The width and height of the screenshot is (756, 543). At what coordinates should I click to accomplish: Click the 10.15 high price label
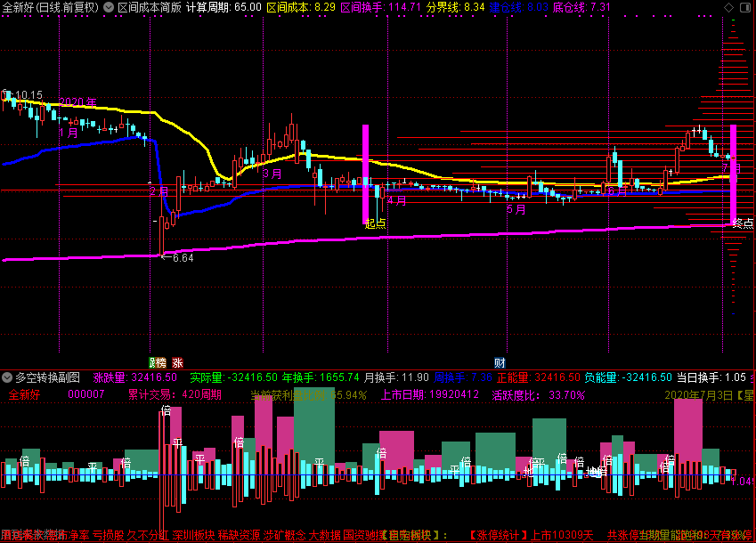[28, 95]
